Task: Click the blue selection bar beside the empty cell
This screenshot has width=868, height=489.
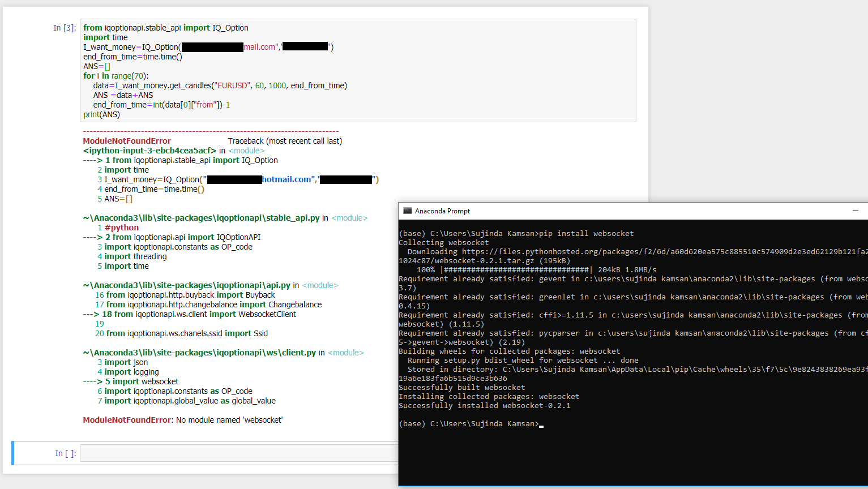Action: point(13,453)
